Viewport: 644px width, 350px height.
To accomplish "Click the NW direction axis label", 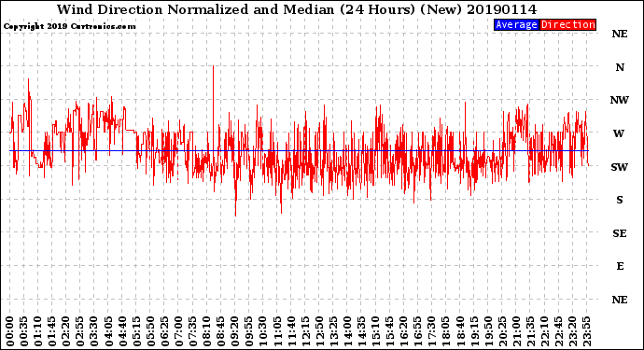I will pos(620,100).
